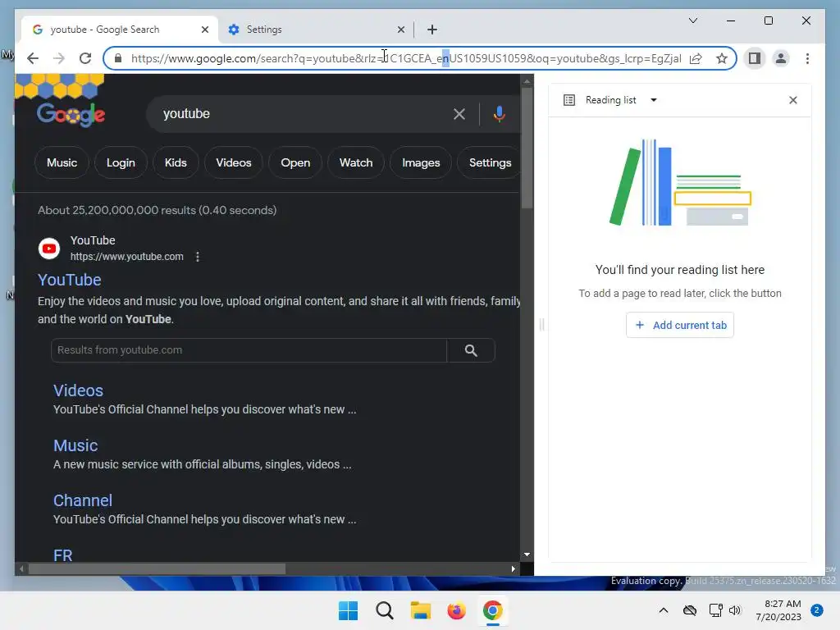Show hidden system tray icons
Viewport: 840px width, 630px height.
pyautogui.click(x=663, y=610)
